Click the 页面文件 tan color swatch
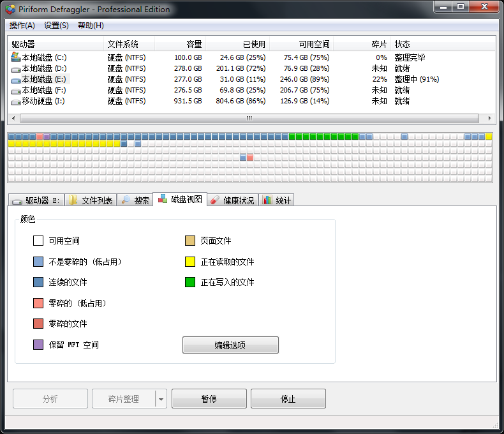Screen dimensions: 504x434 coord(190,241)
